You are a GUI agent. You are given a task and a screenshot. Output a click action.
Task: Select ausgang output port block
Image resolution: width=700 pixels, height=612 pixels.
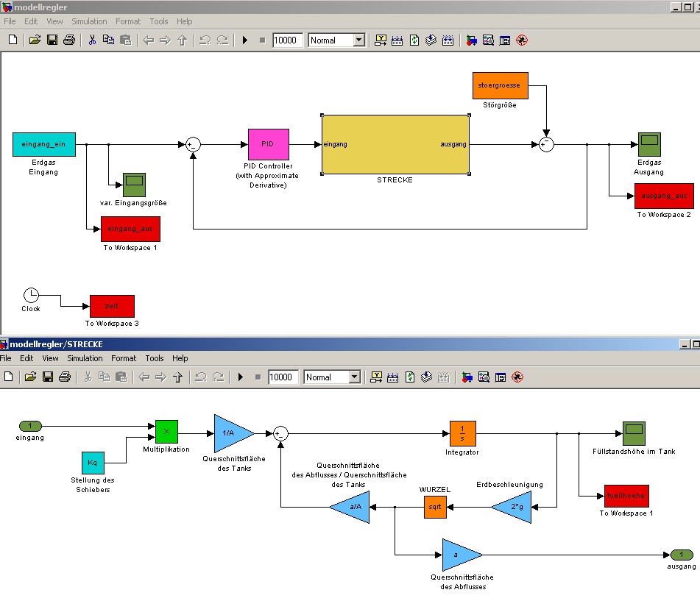[682, 555]
